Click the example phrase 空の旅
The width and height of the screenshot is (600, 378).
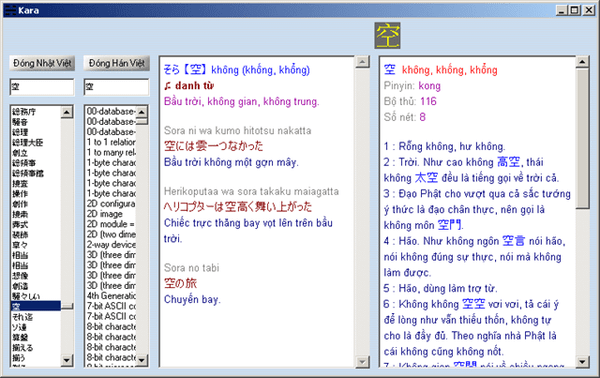coord(180,284)
